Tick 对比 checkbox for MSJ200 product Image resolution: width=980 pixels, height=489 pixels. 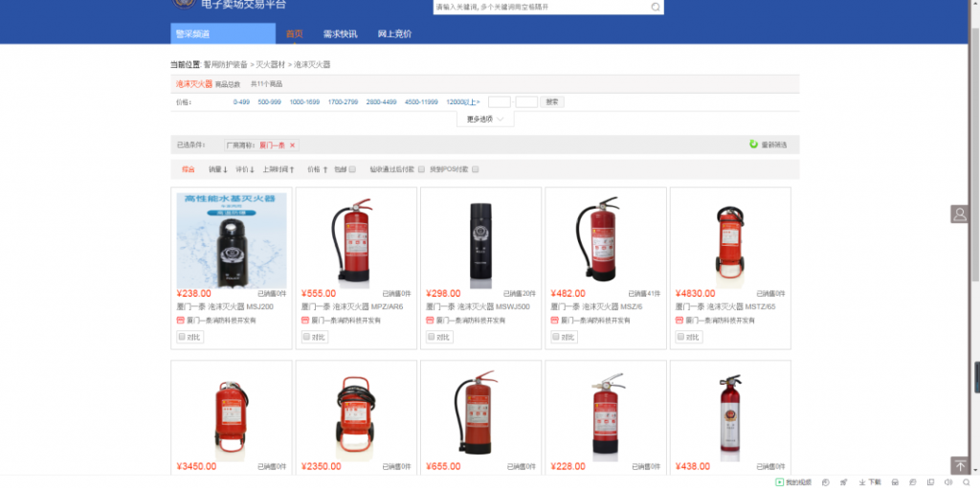[x=182, y=337]
